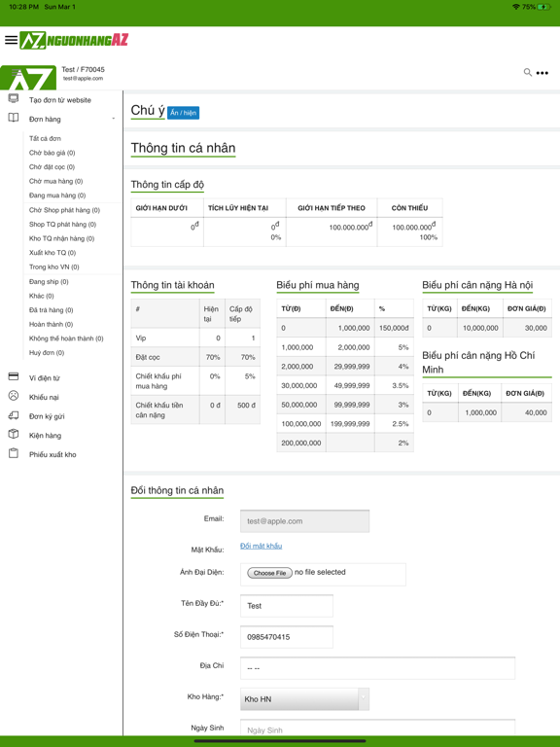
Task: Check the battery status icon
Action: pyautogui.click(x=543, y=7)
